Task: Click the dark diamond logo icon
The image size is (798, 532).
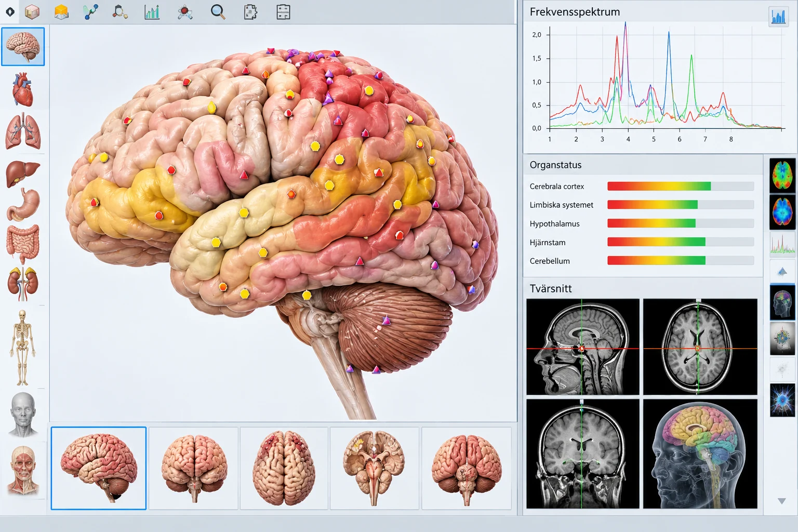Action: 10,11
